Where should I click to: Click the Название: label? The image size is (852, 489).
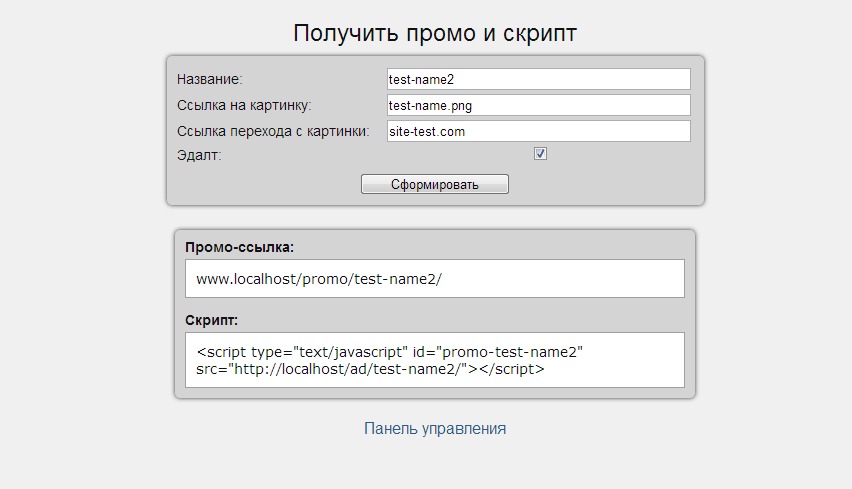[210, 79]
